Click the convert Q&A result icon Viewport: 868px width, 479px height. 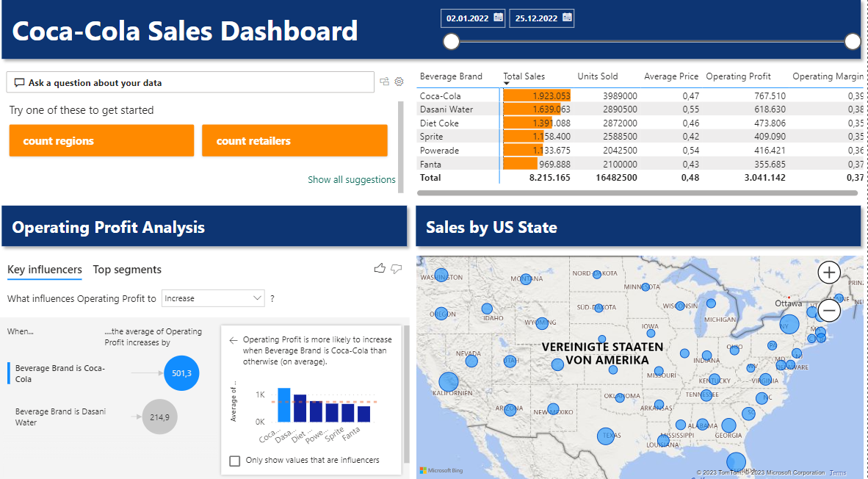click(x=384, y=82)
